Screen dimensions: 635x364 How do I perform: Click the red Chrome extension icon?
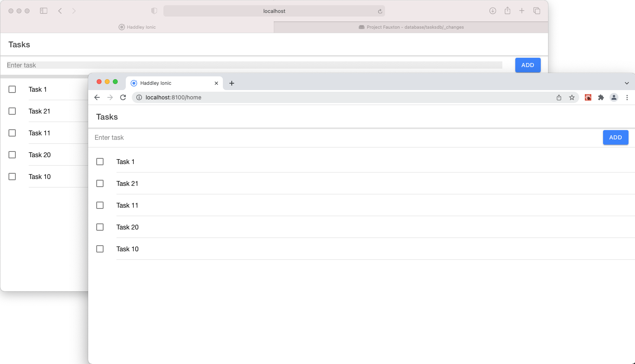click(588, 97)
